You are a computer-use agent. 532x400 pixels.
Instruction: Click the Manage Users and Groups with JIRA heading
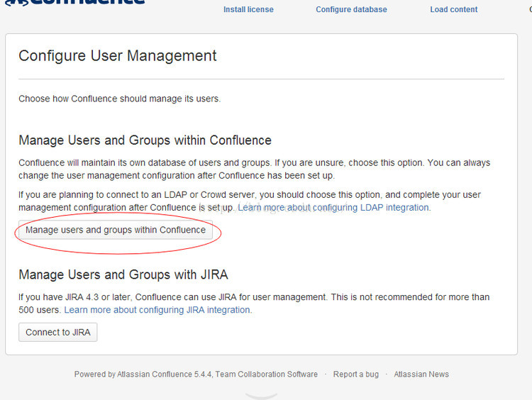point(123,274)
